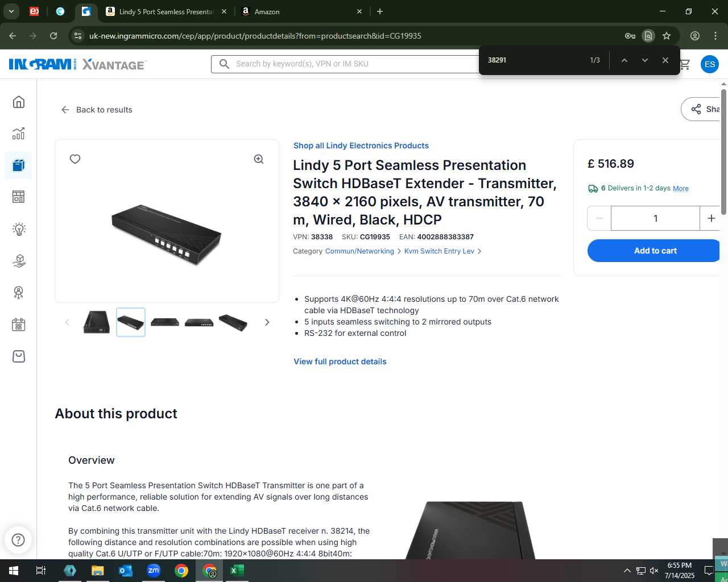
Task: Click the Add to cart button
Action: (655, 251)
